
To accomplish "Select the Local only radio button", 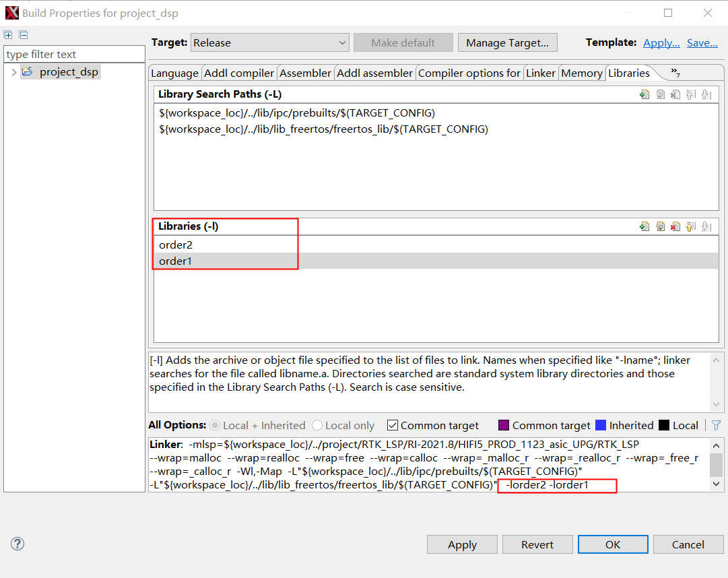I will pos(317,425).
